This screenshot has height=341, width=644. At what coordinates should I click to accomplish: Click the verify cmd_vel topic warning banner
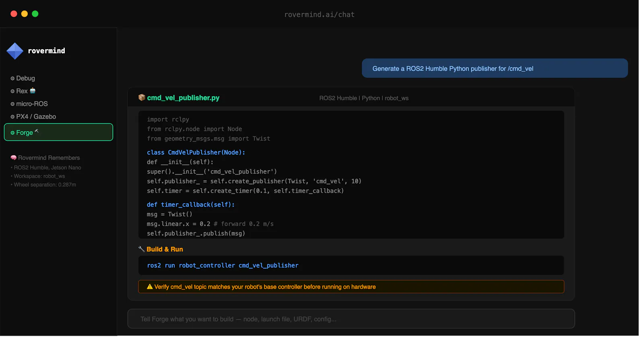351,287
